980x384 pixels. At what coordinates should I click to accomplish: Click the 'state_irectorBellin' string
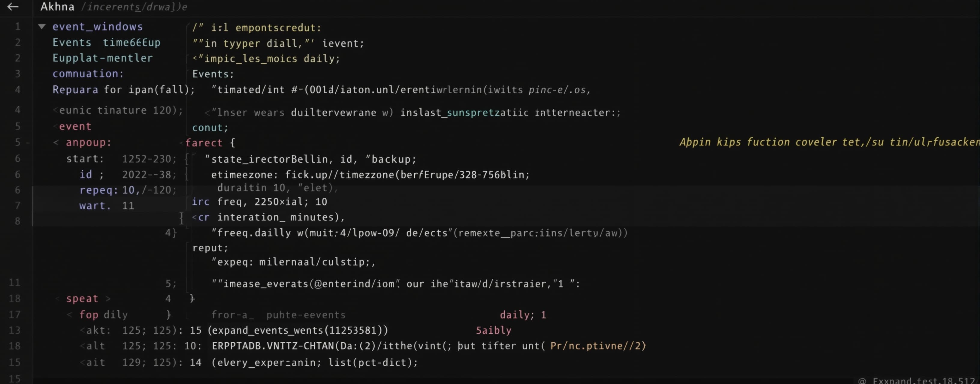[269, 159]
